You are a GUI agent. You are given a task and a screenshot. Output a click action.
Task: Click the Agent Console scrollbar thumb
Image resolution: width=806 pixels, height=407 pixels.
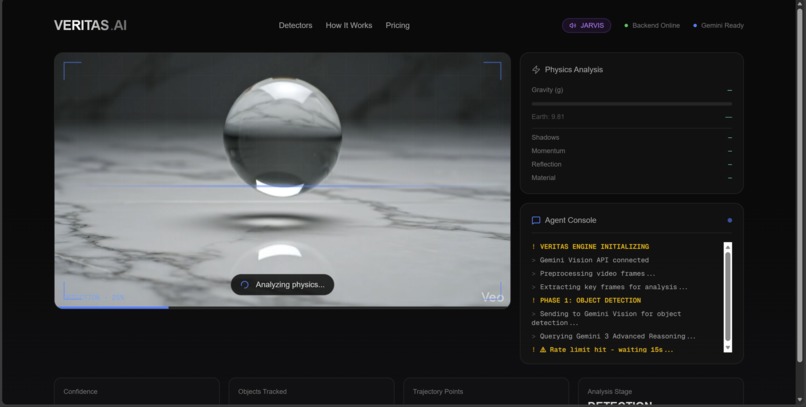click(727, 297)
